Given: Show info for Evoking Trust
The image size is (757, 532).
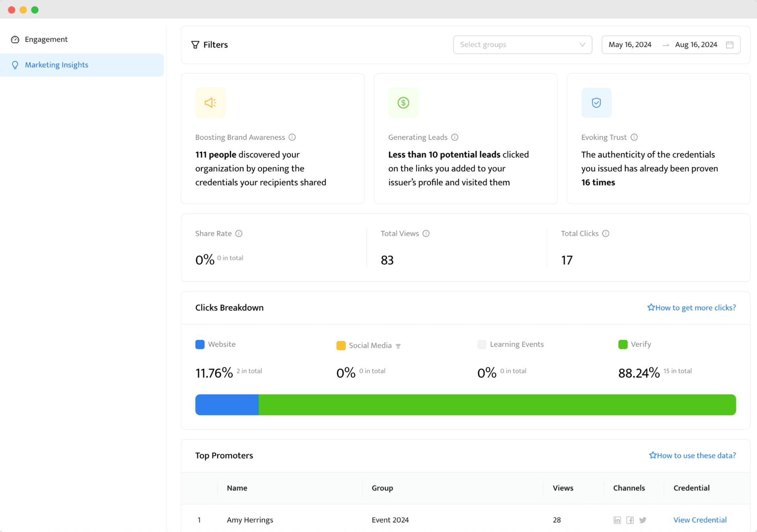Looking at the screenshot, I should pos(634,137).
